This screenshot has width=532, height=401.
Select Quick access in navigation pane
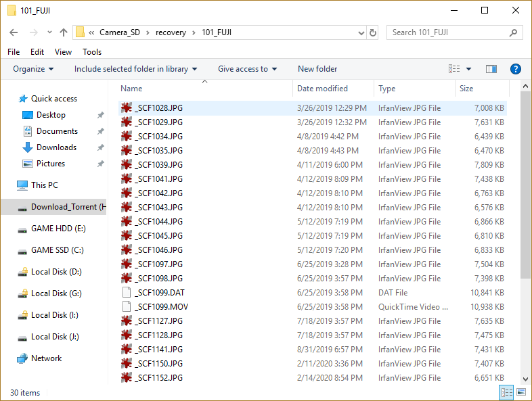(54, 99)
